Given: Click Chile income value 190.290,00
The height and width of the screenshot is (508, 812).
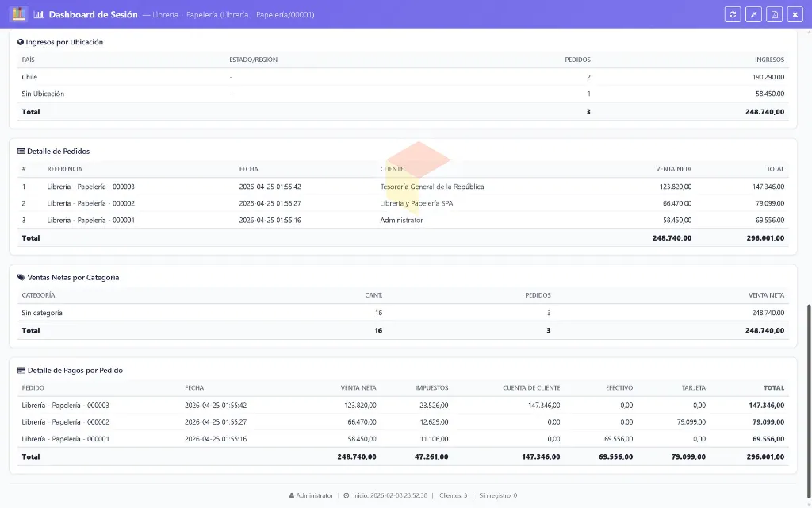Looking at the screenshot, I should (x=768, y=77).
